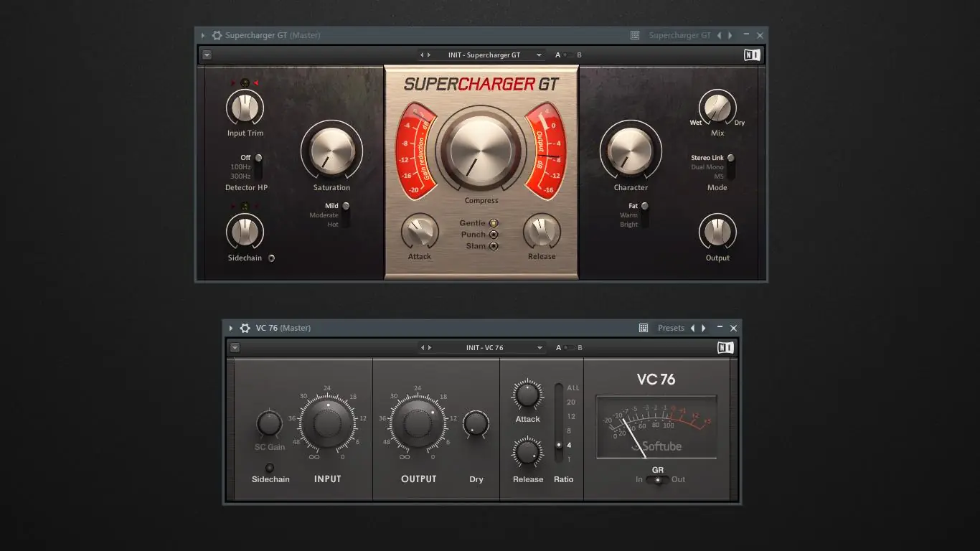Click the Saturation knob
The height and width of the screenshot is (551, 980).
tap(331, 151)
